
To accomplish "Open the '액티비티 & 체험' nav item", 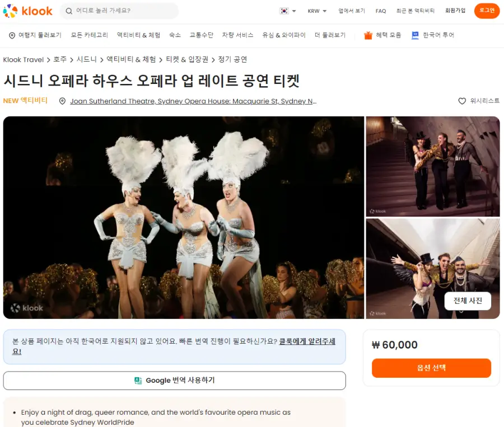I will pyautogui.click(x=138, y=35).
